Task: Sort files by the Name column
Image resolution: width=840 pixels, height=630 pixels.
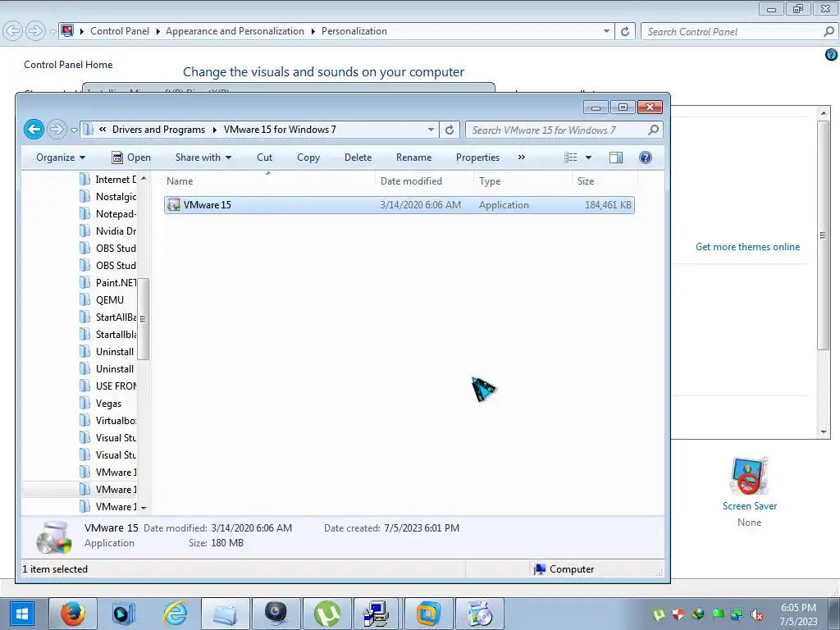Action: [269, 181]
